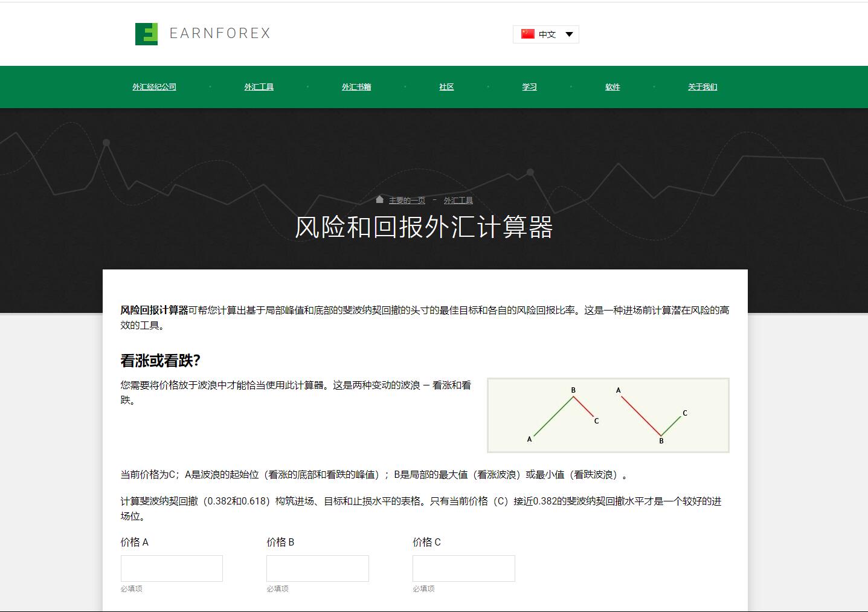The height and width of the screenshot is (612, 868).
Task: Open the 关于我们 menu
Action: point(702,87)
